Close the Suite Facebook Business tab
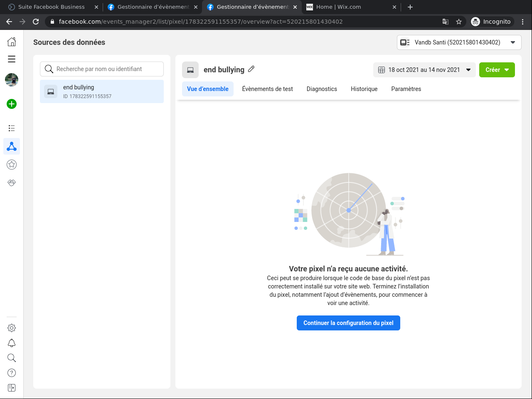 (96, 7)
